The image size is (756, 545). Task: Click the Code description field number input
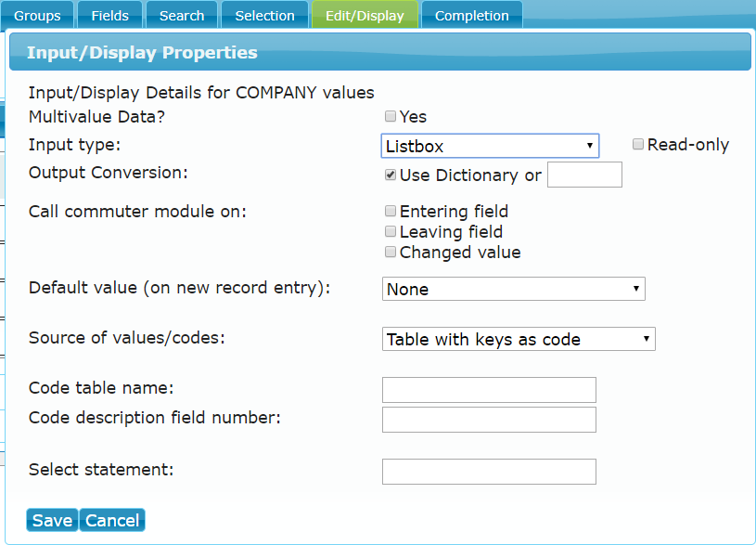pyautogui.click(x=490, y=420)
